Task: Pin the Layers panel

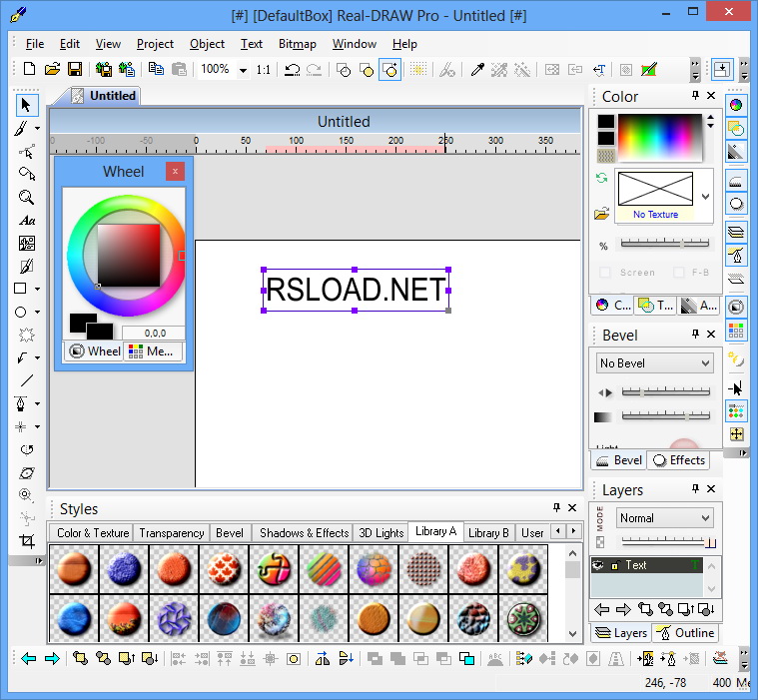Action: 695,488
